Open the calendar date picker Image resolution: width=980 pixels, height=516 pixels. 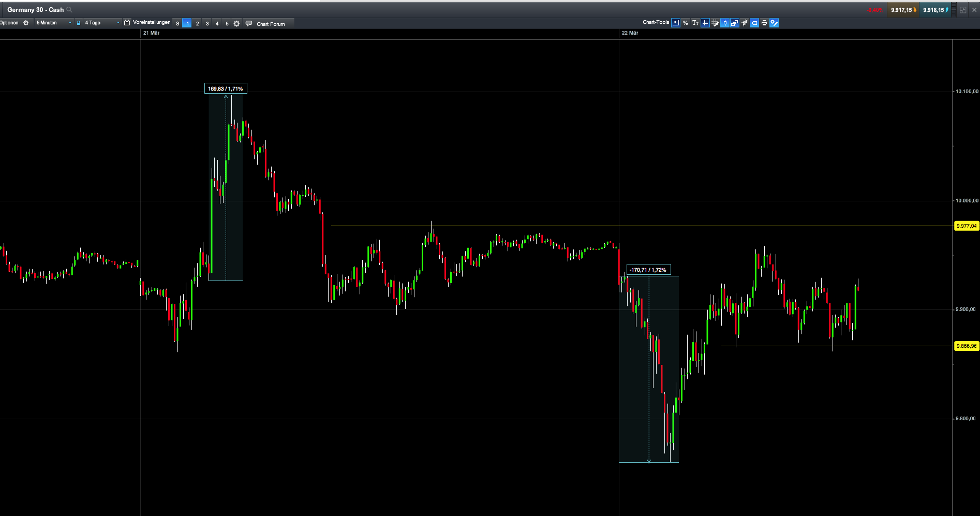tap(127, 23)
